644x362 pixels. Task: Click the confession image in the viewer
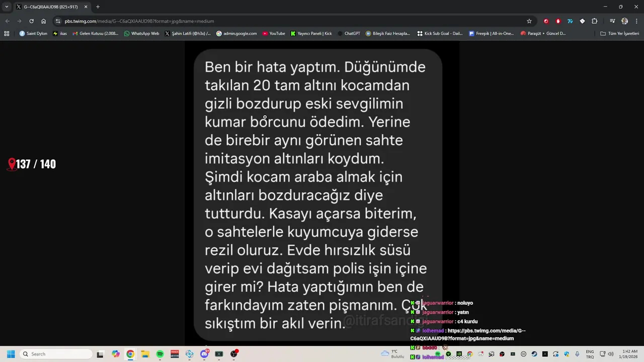(322, 194)
